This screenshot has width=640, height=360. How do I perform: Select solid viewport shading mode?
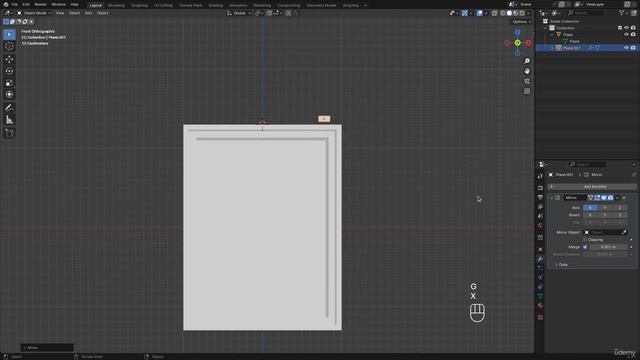(509, 13)
